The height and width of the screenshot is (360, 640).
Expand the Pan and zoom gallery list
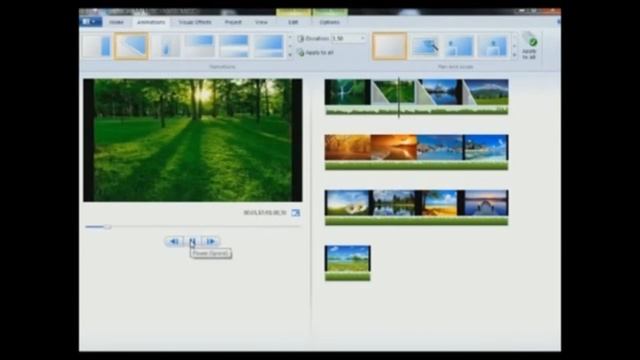pos(514,55)
